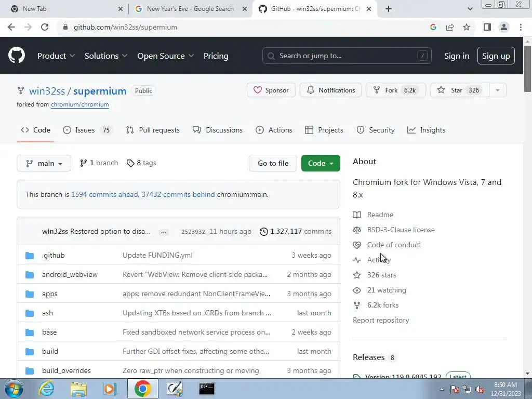Open the GitHub homepage logo

16,56
